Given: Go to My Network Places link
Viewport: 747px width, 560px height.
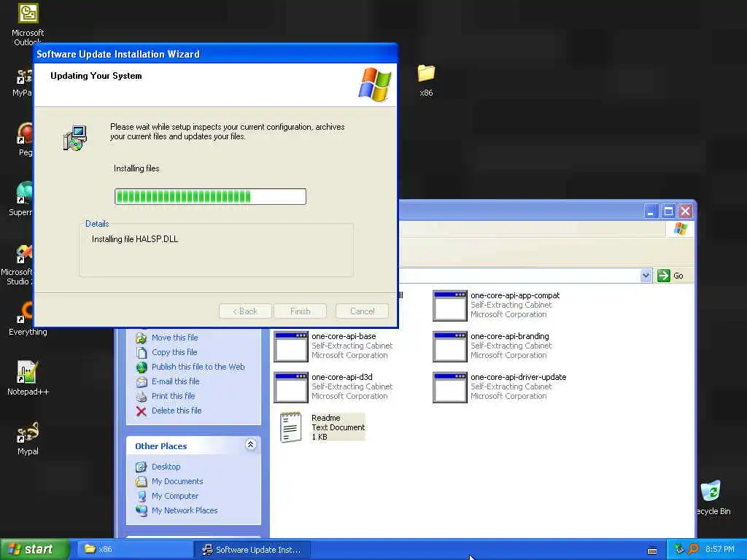Looking at the screenshot, I should click(185, 510).
